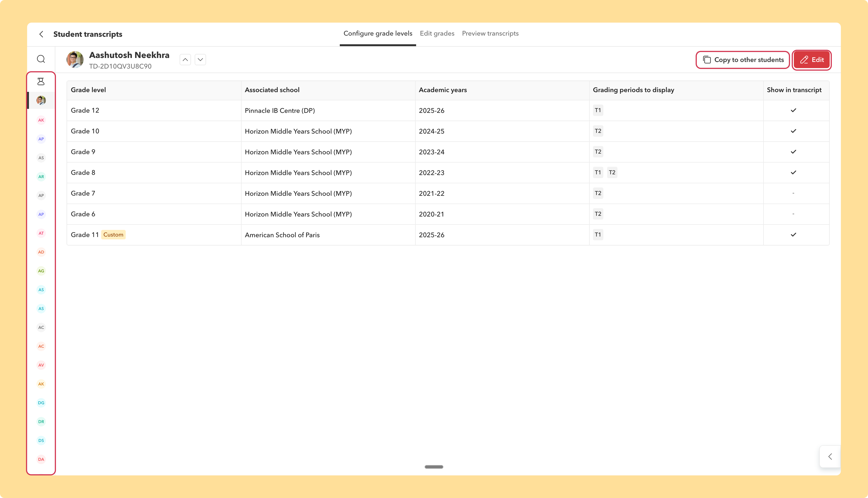Select the AT student avatar
This screenshot has height=498, width=868.
[x=41, y=233]
